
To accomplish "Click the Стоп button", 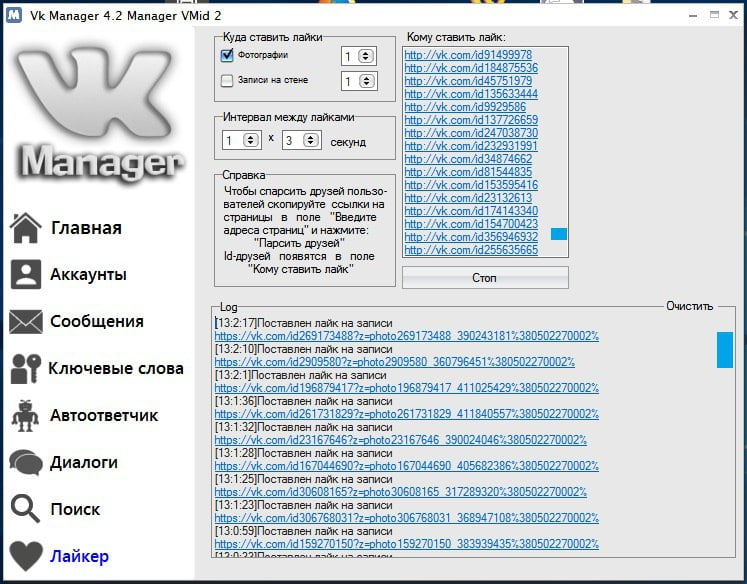I will click(485, 277).
